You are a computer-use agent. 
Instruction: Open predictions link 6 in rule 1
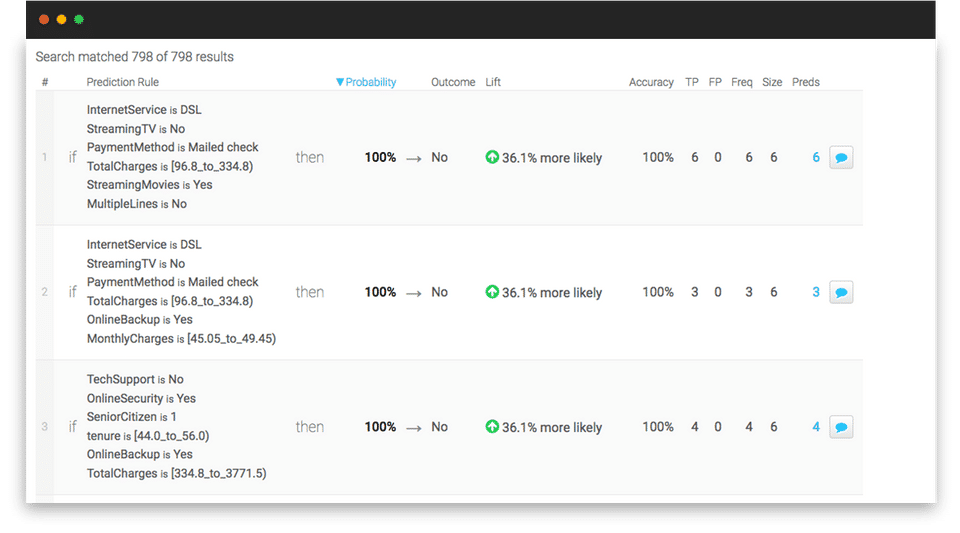[x=816, y=158]
